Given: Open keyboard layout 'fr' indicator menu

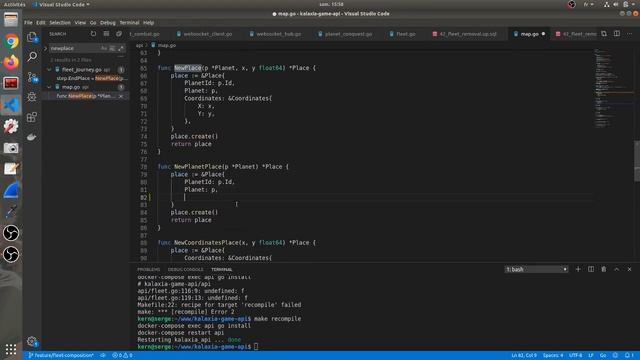Looking at the screenshot, I should (x=588, y=4).
